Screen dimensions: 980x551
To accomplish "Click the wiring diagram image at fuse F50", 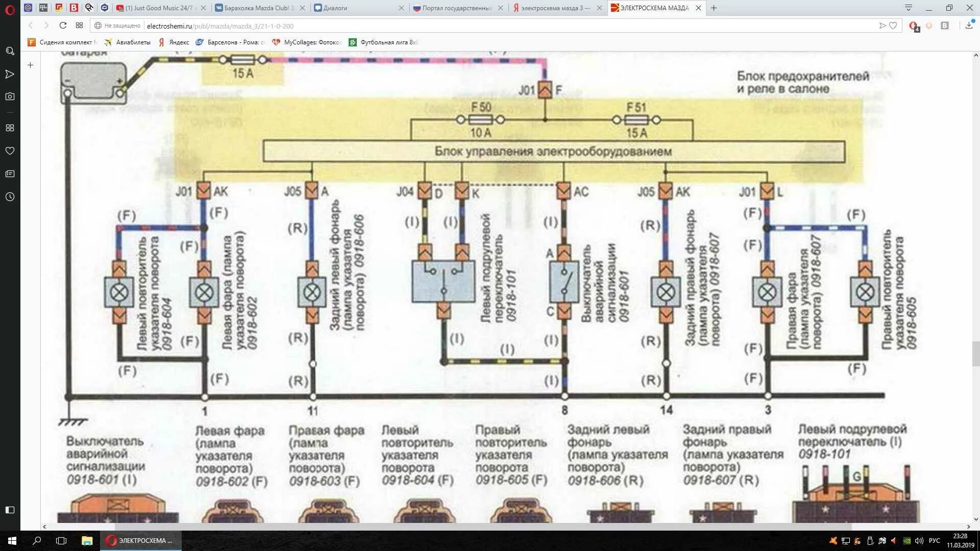I will 481,120.
